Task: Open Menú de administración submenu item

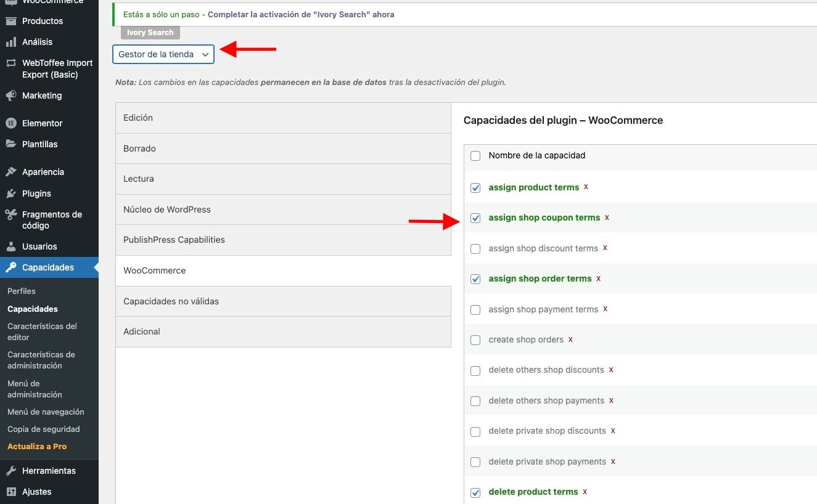Action: 35,389
